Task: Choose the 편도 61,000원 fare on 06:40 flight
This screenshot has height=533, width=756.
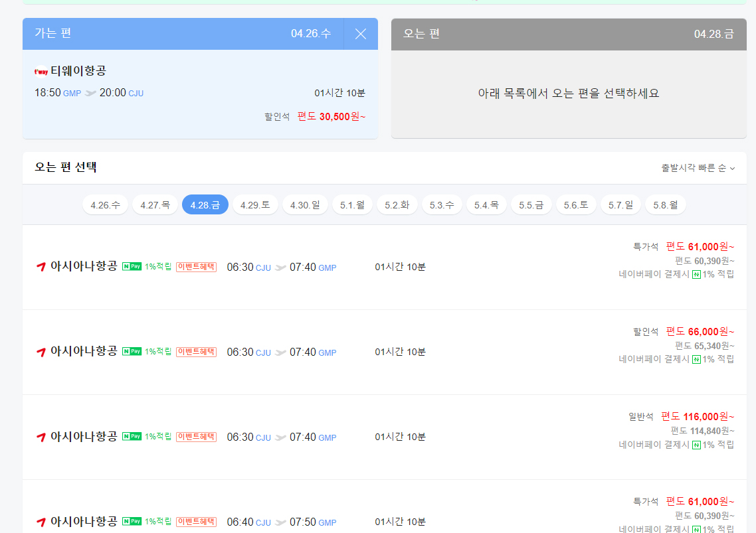Action: (700, 502)
